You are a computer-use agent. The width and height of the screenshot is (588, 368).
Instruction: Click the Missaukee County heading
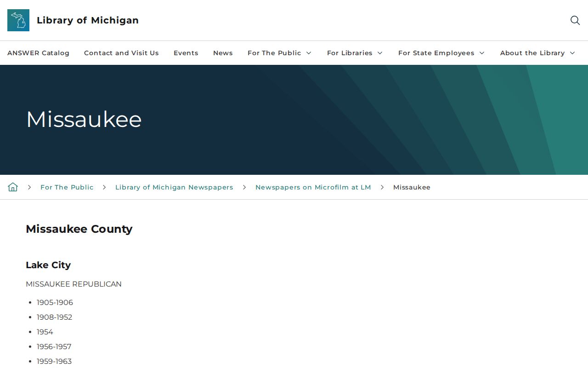coord(79,229)
